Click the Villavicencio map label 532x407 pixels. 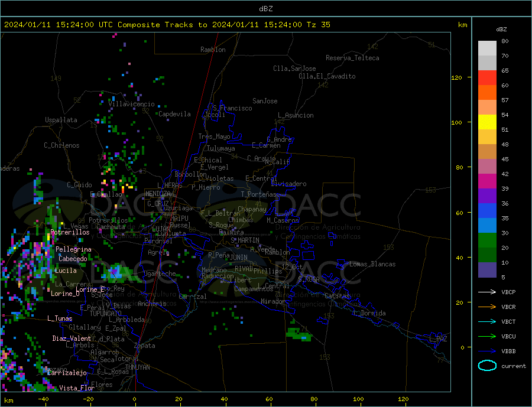pos(132,104)
